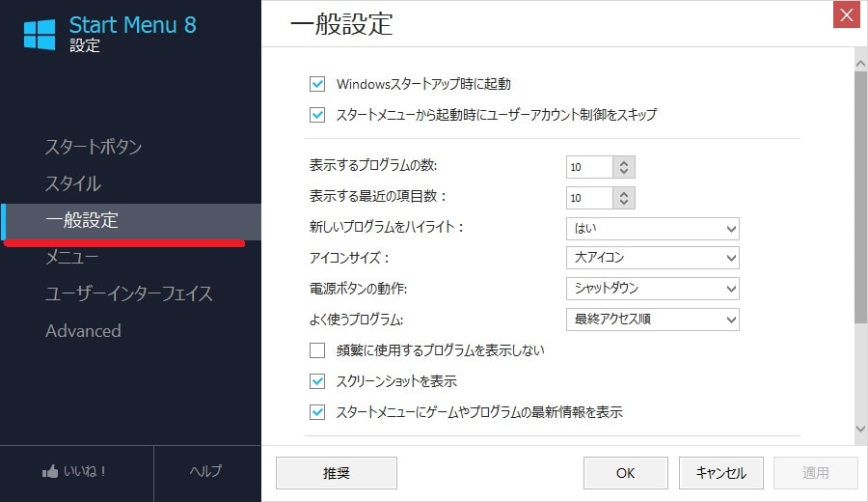Click the いいね！ thumbs-up button

(x=75, y=471)
